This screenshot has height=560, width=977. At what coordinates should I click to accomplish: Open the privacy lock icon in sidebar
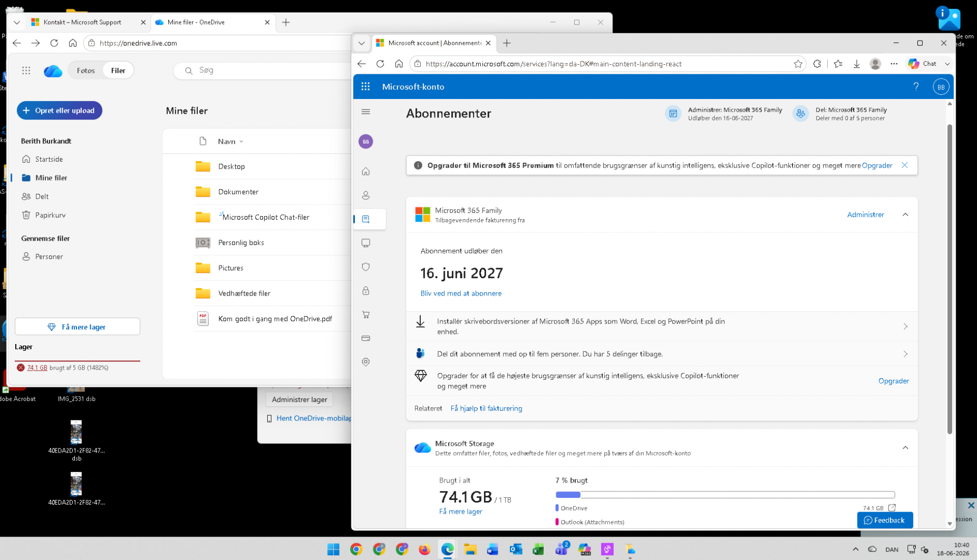(x=365, y=291)
